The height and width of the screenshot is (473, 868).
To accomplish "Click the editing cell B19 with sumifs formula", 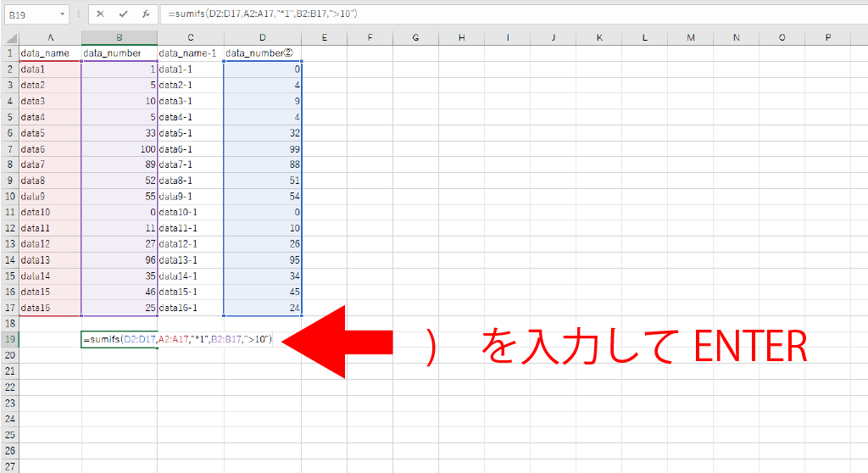I will coord(119,339).
